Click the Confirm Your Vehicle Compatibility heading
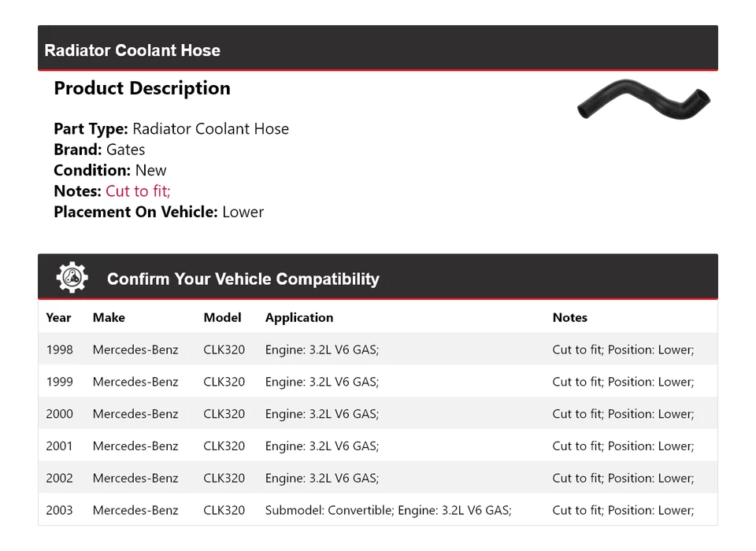The image size is (756, 551). click(243, 279)
